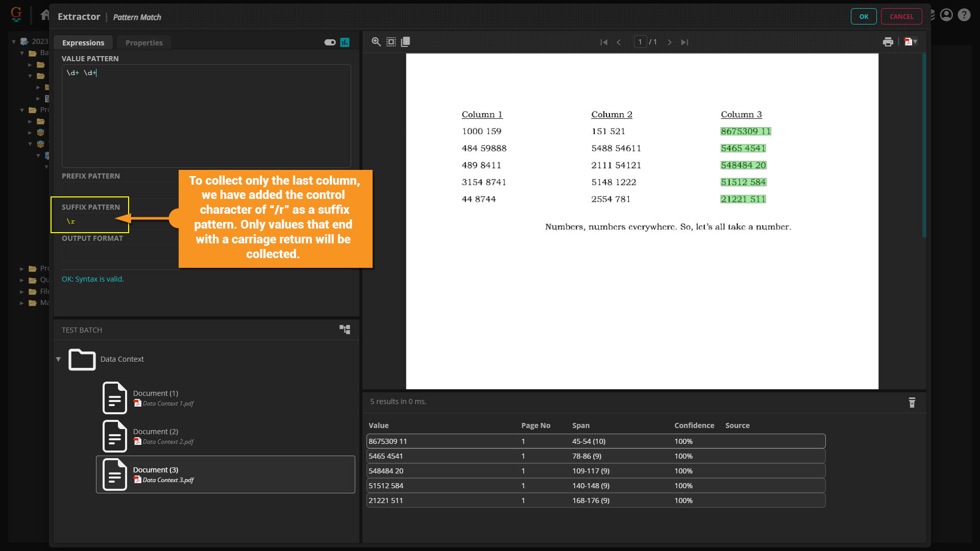Click the zoom magnifier icon in viewer toolbar
This screenshot has width=980, height=551.
point(376,42)
